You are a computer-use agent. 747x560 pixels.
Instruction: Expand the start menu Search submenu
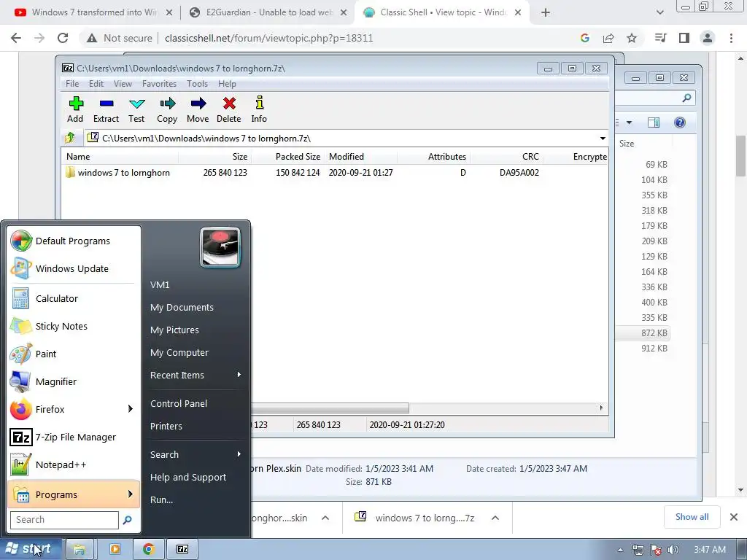pyautogui.click(x=196, y=455)
